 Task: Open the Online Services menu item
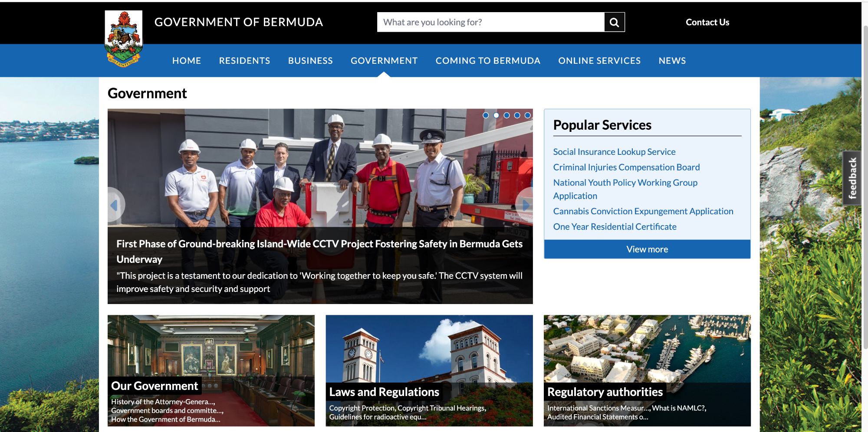click(x=599, y=61)
